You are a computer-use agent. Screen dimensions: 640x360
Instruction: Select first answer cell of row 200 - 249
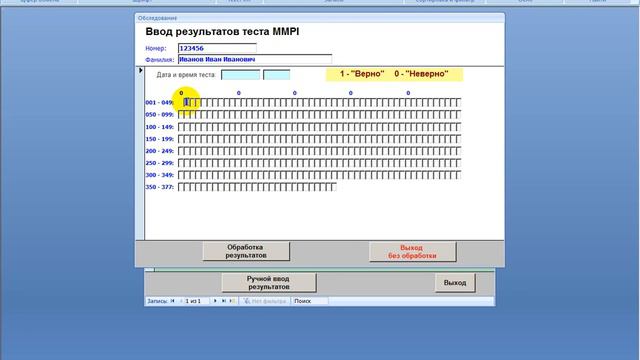pos(181,151)
